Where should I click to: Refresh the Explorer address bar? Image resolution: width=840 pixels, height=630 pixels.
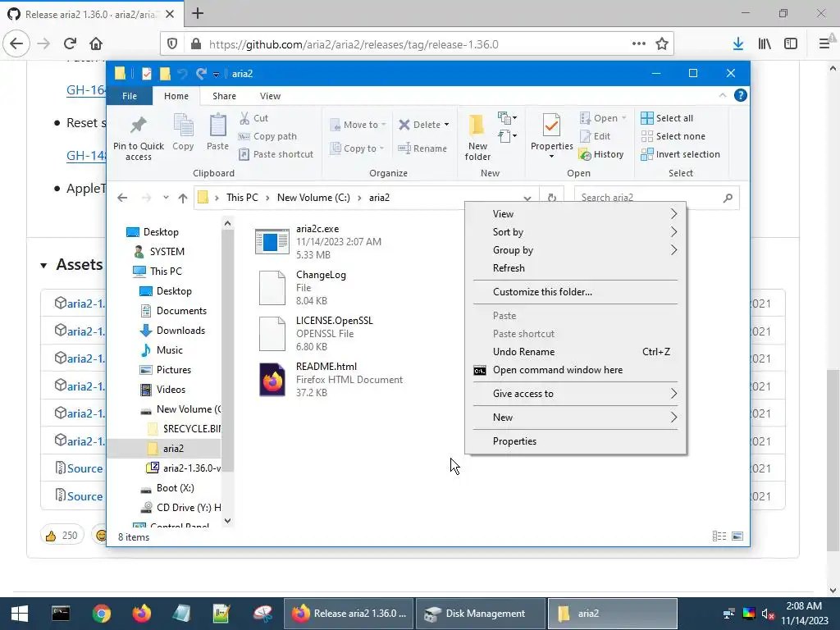pos(552,198)
